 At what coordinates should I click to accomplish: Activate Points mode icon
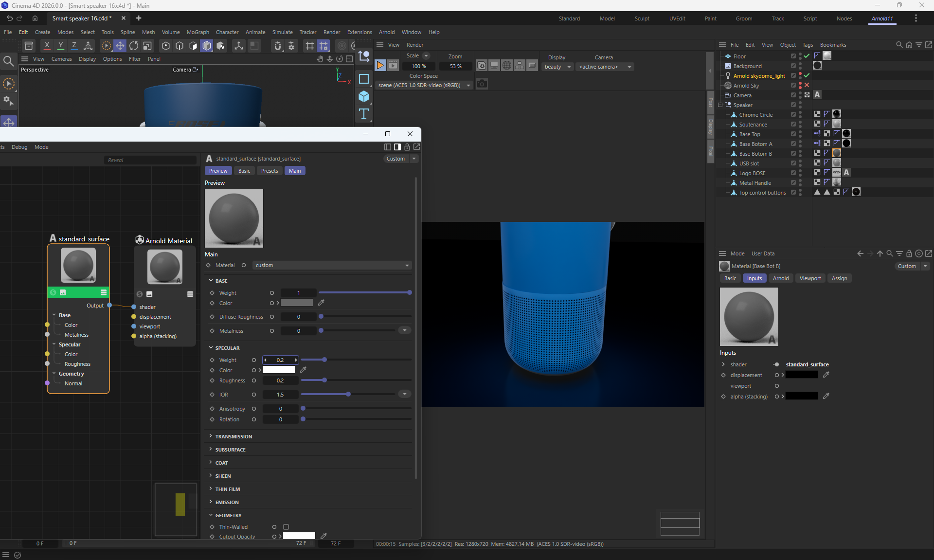coord(166,46)
